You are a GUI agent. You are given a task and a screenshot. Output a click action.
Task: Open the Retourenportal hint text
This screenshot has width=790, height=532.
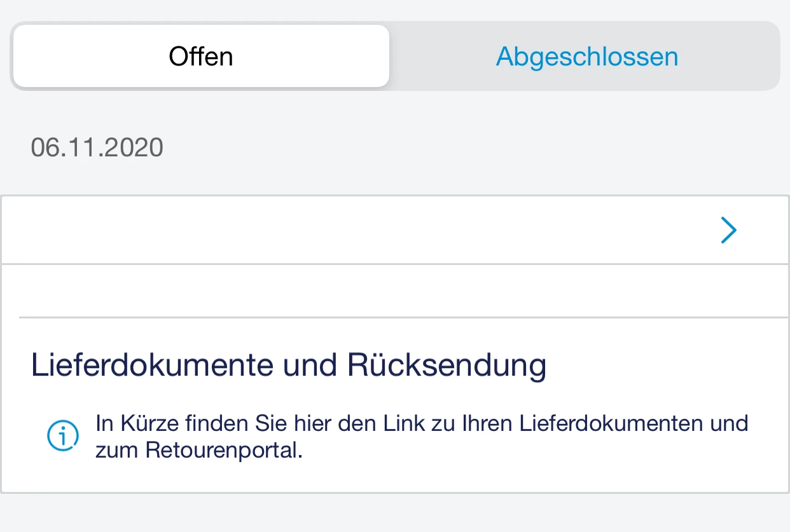coord(422,436)
